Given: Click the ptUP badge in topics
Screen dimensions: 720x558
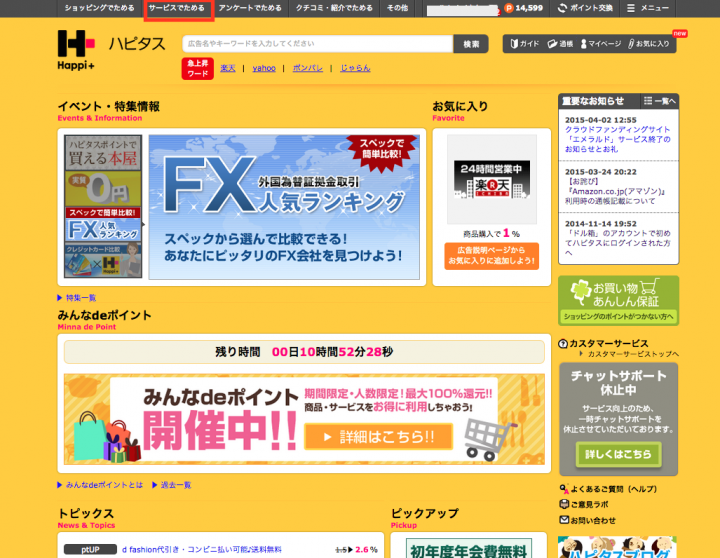Looking at the screenshot, I should [90, 549].
